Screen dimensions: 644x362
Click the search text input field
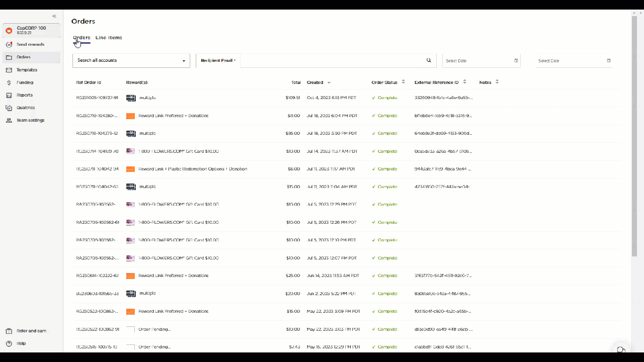[332, 60]
